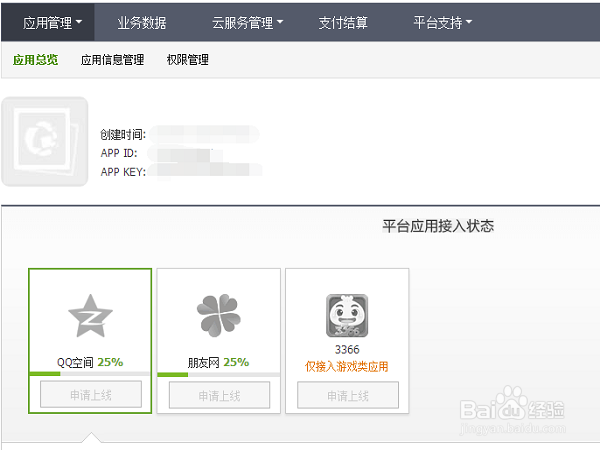
Task: Open the app logo thumbnail
Action: [x=45, y=141]
